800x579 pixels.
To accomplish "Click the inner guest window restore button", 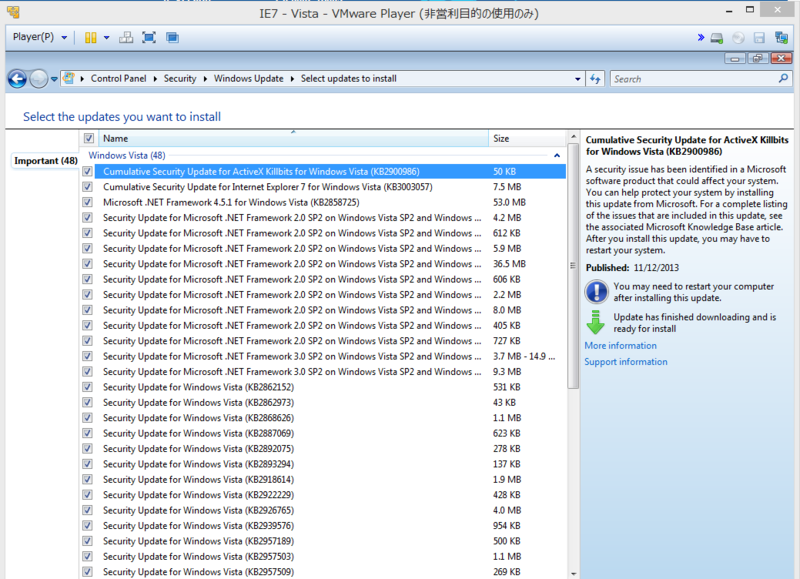I will click(758, 59).
